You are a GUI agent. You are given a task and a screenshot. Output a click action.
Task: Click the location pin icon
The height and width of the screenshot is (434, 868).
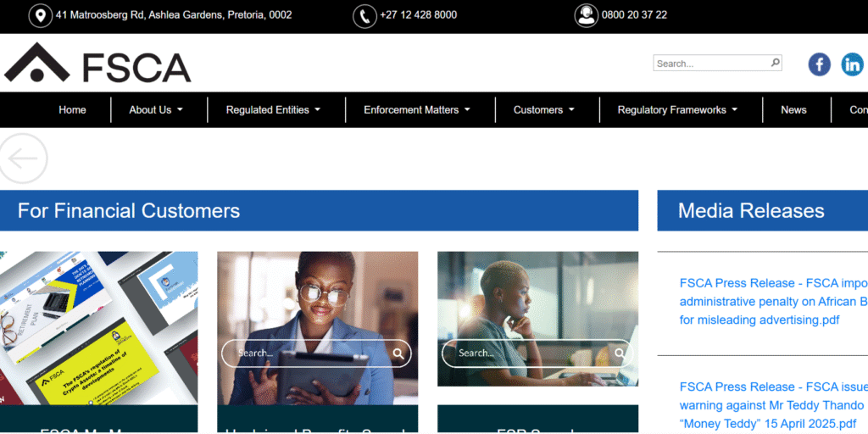(41, 15)
